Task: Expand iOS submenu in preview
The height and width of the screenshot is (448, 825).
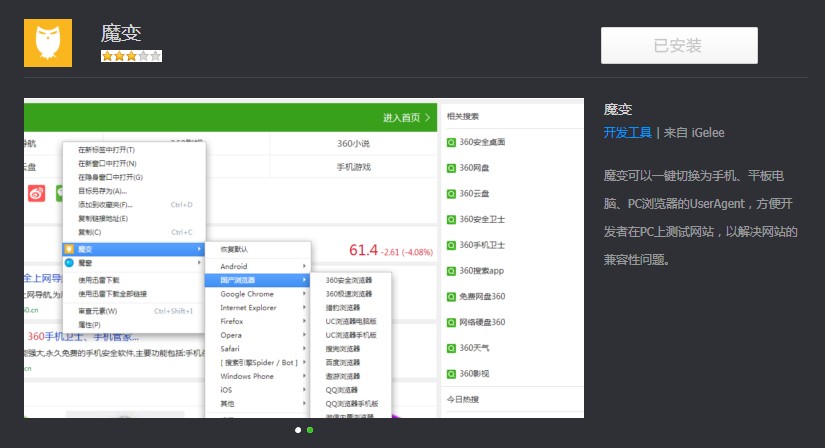Action: 258,390
